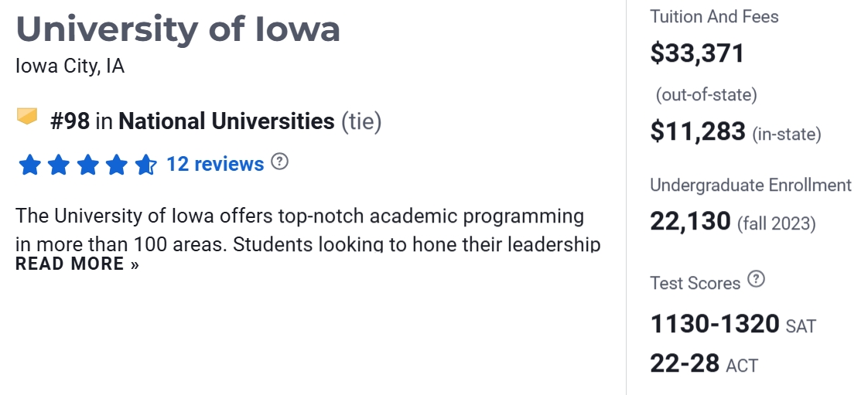
Task: Click the 22-28 ACT score range
Action: point(685,363)
